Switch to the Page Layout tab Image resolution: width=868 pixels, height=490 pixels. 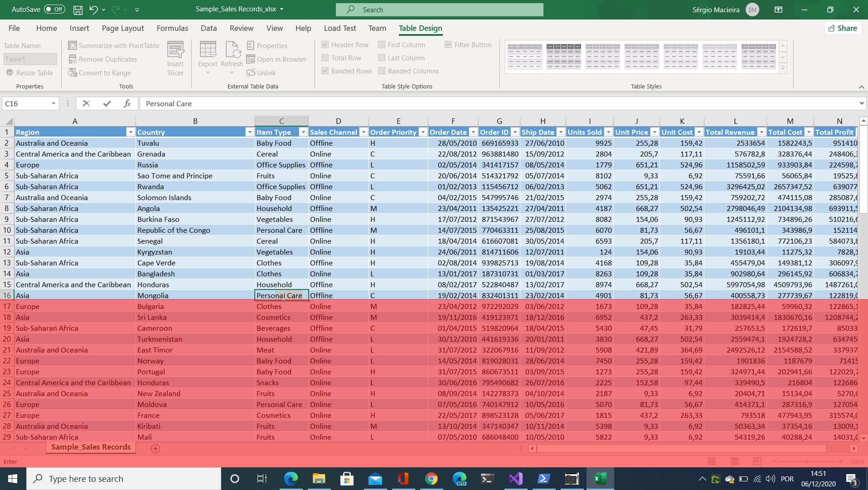pyautogui.click(x=123, y=28)
